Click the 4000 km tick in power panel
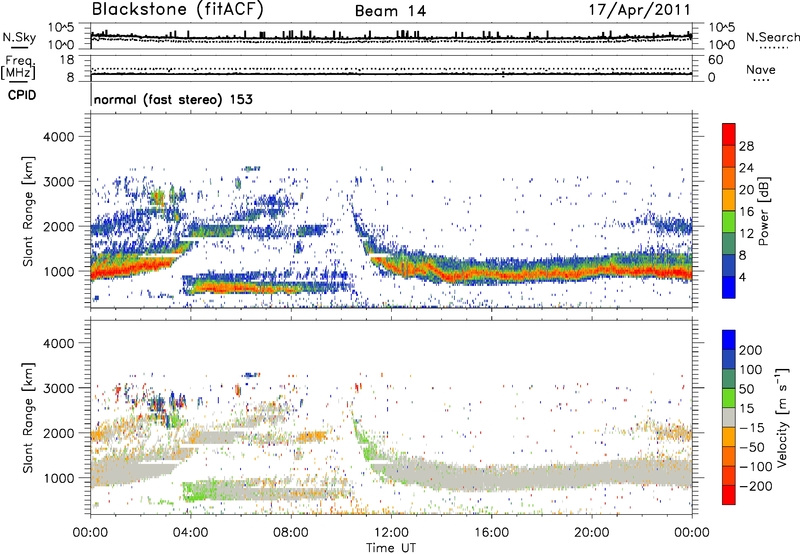 (58, 137)
